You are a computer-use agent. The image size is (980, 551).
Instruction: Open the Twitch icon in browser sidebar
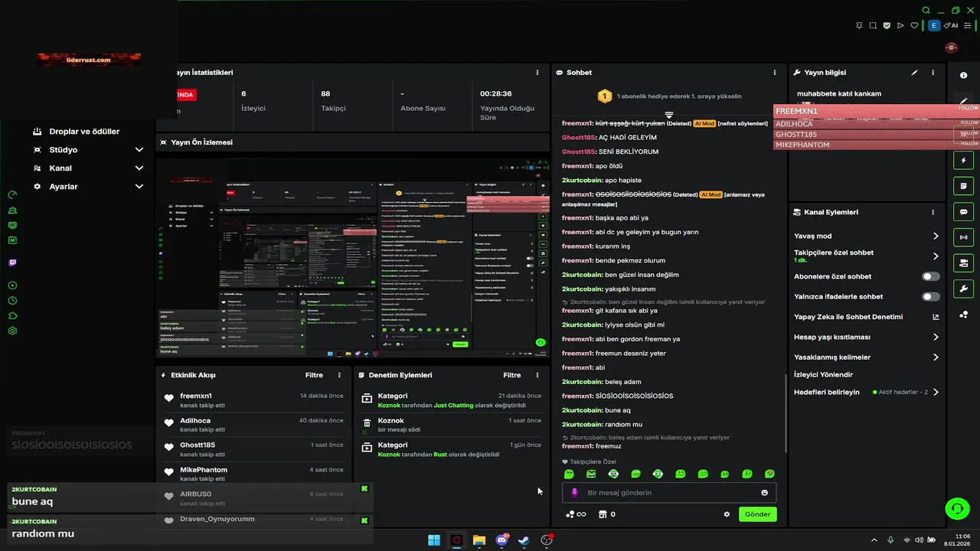[12, 262]
